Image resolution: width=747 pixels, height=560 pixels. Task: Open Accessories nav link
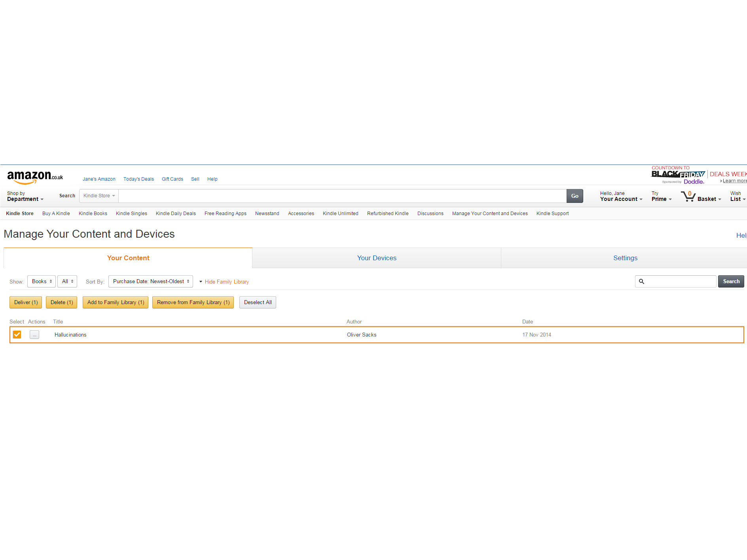(301, 214)
